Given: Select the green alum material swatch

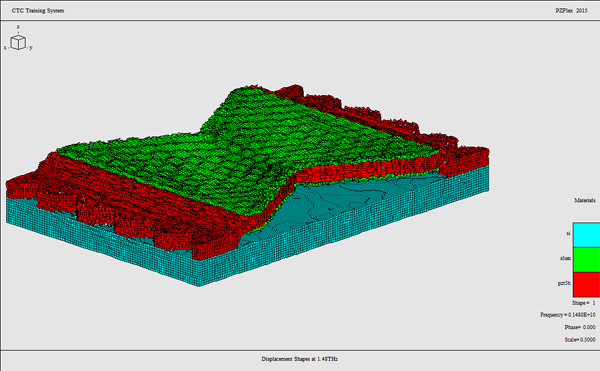Looking at the screenshot, I should pyautogui.click(x=586, y=260).
